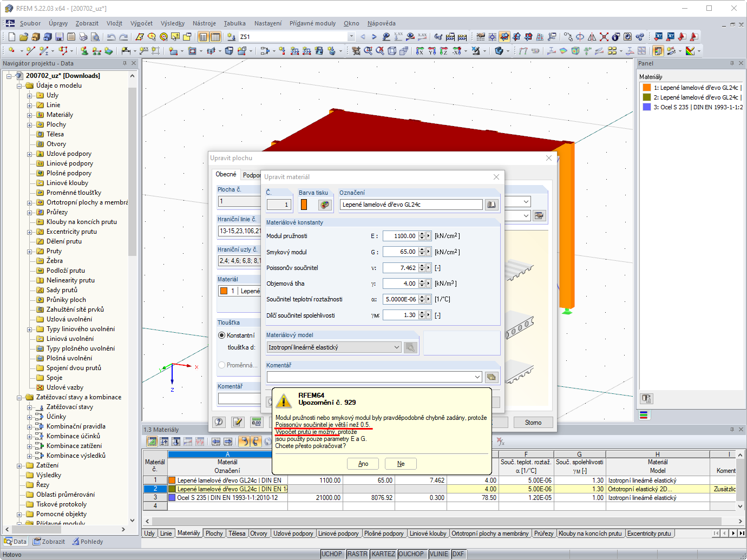The height and width of the screenshot is (560, 747).
Task: Expand Plochy tree node
Action: tap(30, 125)
